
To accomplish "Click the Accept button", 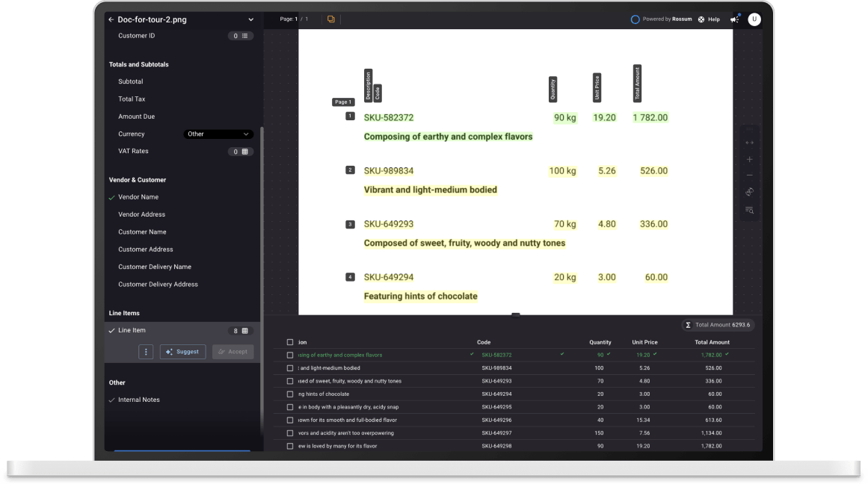I will 233,352.
